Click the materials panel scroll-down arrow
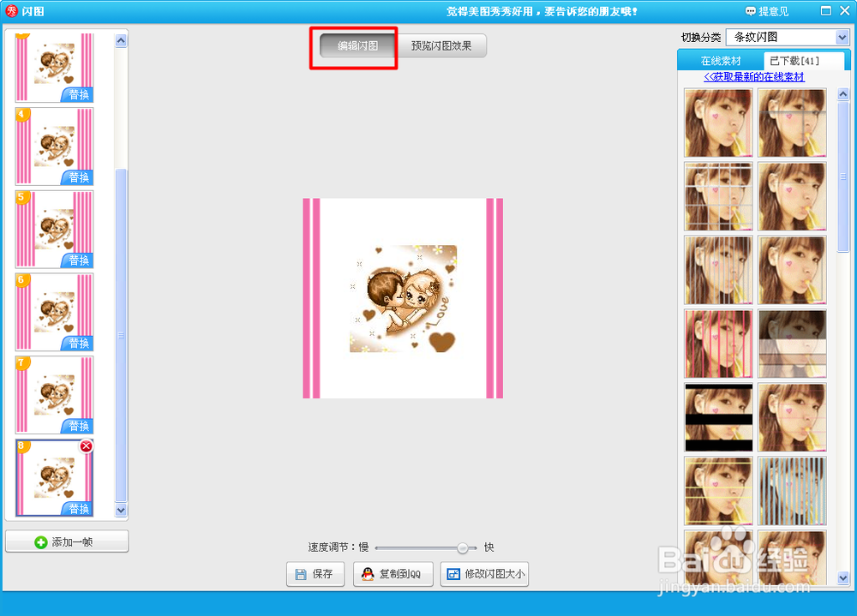 (842, 577)
